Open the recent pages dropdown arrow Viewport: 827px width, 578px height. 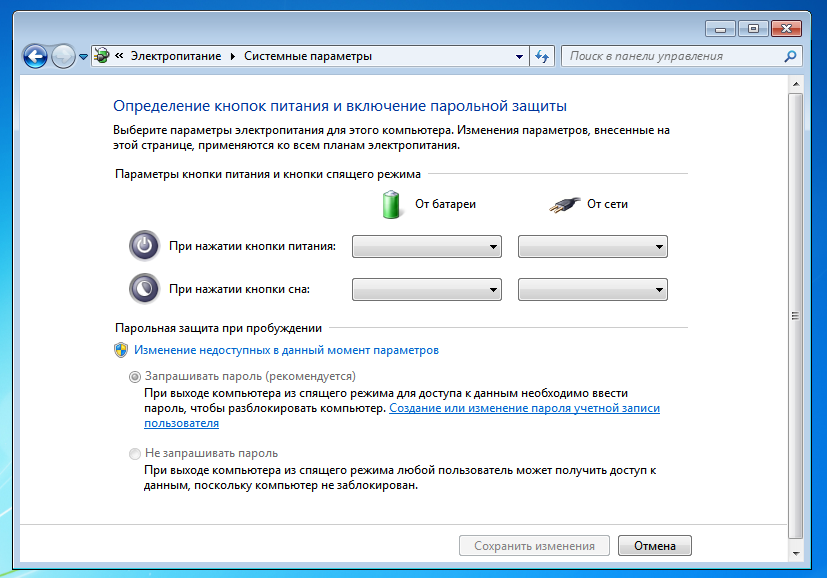(83, 56)
